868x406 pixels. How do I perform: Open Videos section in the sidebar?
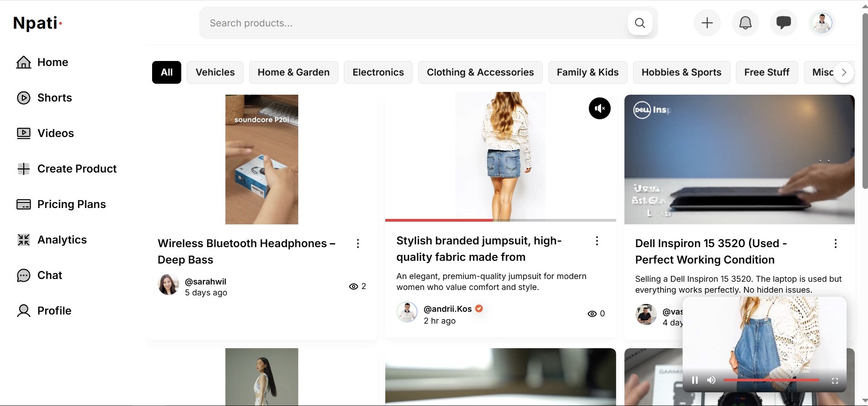(x=45, y=133)
